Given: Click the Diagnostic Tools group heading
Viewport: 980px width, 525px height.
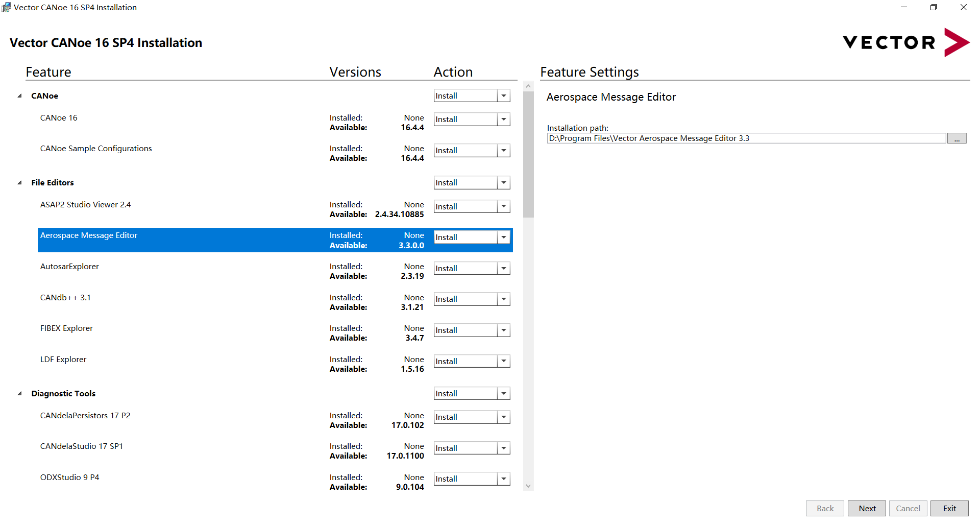Looking at the screenshot, I should coord(63,394).
